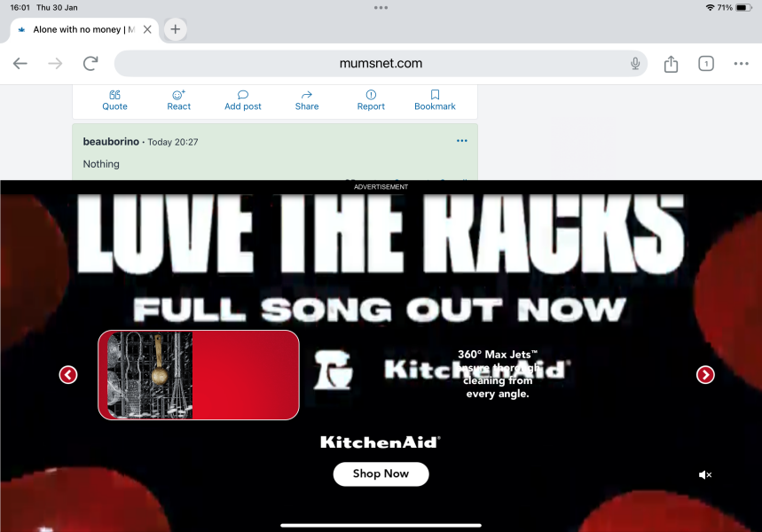Activate voice search with the microphone icon
The height and width of the screenshot is (532, 762).
pos(635,63)
